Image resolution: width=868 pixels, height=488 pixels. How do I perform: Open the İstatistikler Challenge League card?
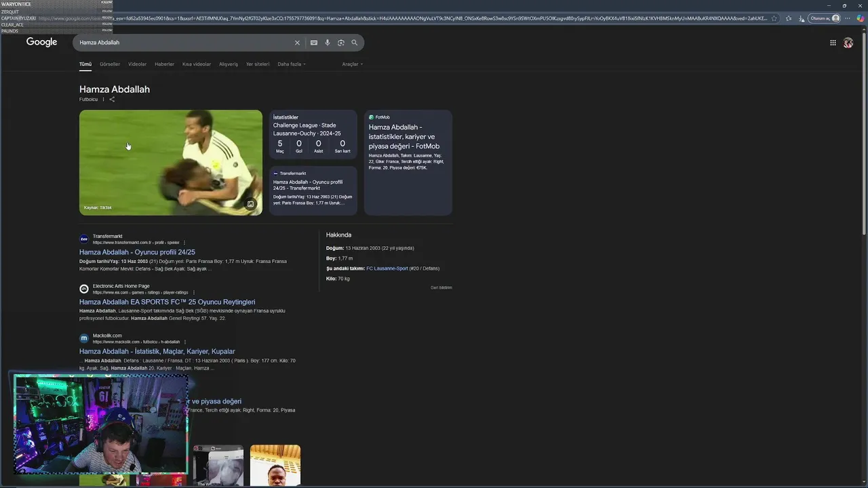[x=313, y=136]
